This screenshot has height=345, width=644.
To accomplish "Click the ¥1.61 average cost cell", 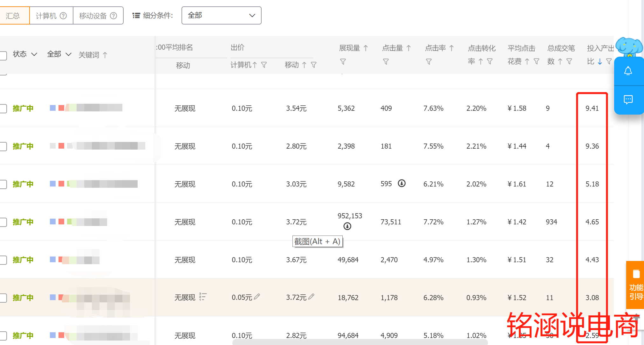I will (x=517, y=184).
